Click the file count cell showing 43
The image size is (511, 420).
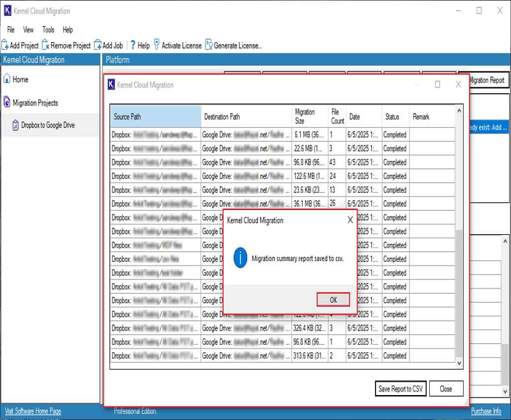[x=337, y=162]
